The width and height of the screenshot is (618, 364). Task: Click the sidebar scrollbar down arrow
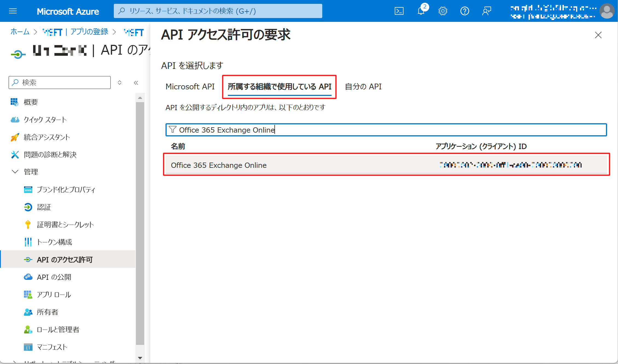(x=140, y=358)
